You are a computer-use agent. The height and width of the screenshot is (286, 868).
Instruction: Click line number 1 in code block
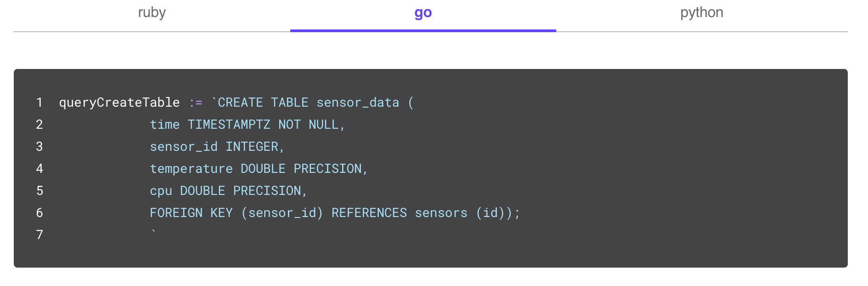(39, 102)
